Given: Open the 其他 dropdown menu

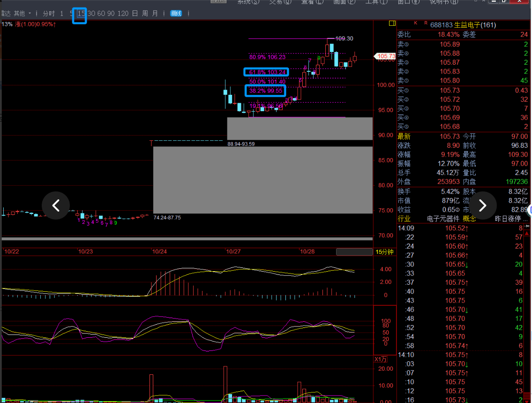Looking at the screenshot, I should point(22,14).
